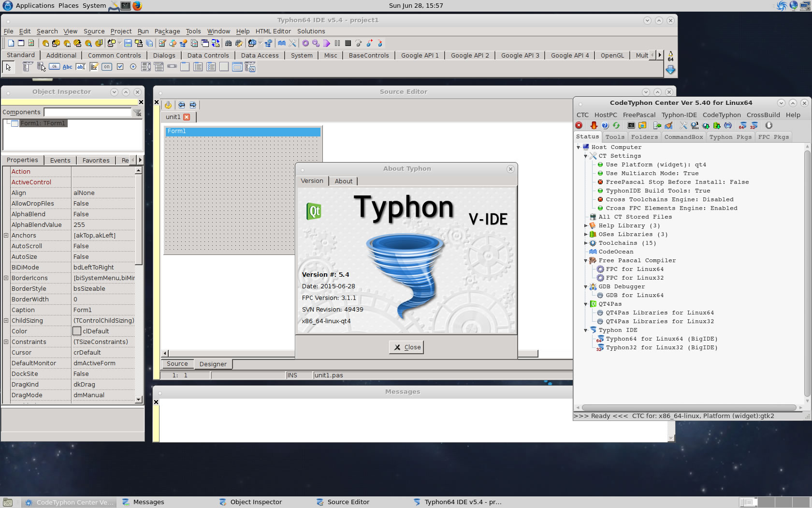This screenshot has height=508, width=812.
Task: Expand the Constraints property
Action: pos(6,342)
